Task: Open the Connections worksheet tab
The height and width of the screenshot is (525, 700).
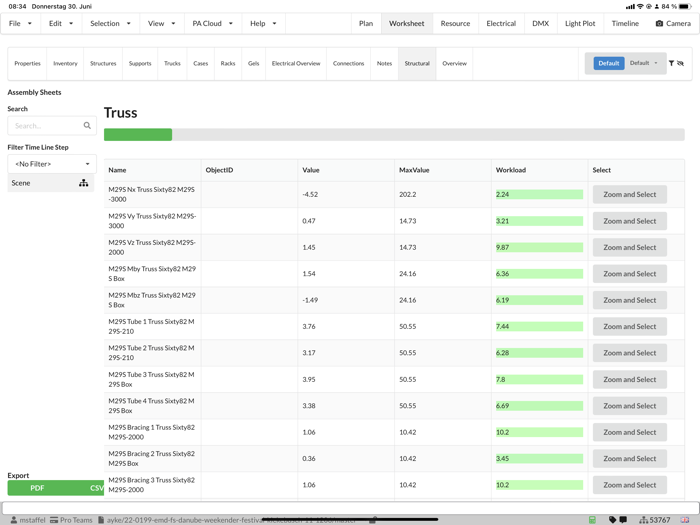Action: (x=348, y=63)
